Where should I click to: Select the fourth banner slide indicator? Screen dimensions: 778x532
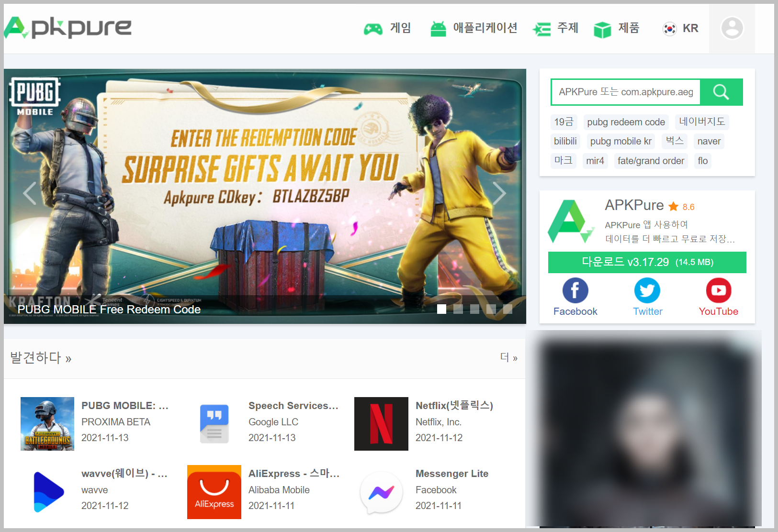(491, 309)
